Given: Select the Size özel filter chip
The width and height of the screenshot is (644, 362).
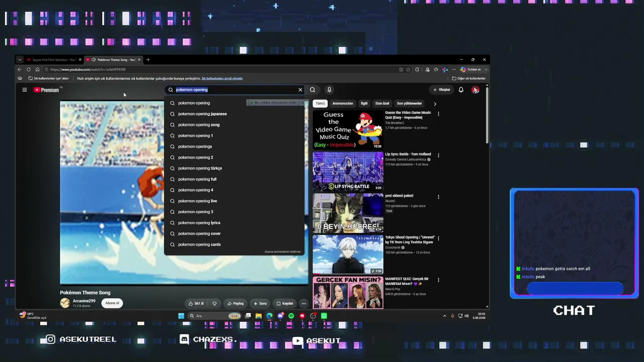Looking at the screenshot, I should pos(382,104).
